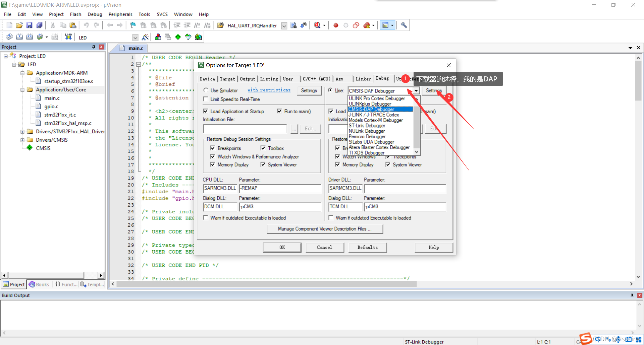Click the Manage Project Items cubes icon

tap(158, 37)
